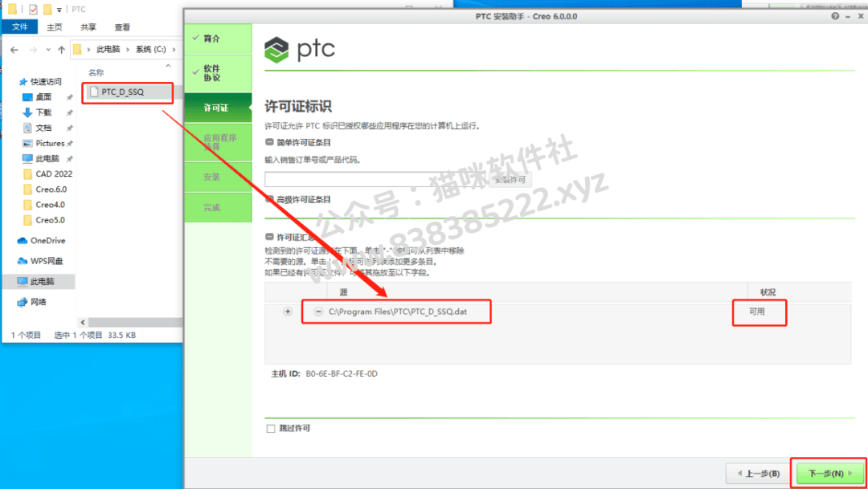Open the quick access toolbar customize dropdown
The height and width of the screenshot is (489, 868).
59,10
